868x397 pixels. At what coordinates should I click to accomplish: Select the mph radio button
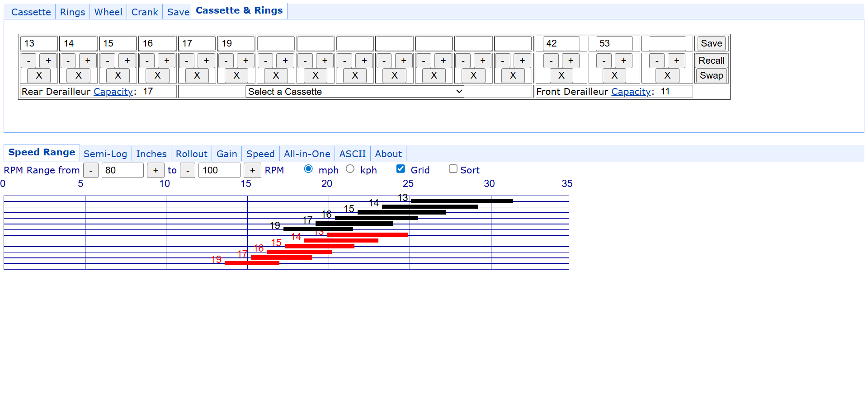(x=308, y=169)
